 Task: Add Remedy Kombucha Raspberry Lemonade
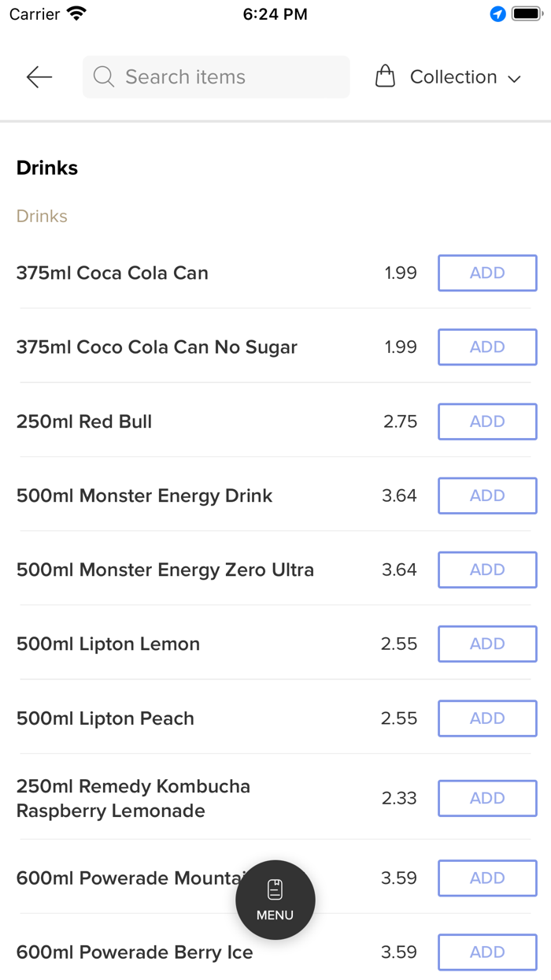point(486,798)
